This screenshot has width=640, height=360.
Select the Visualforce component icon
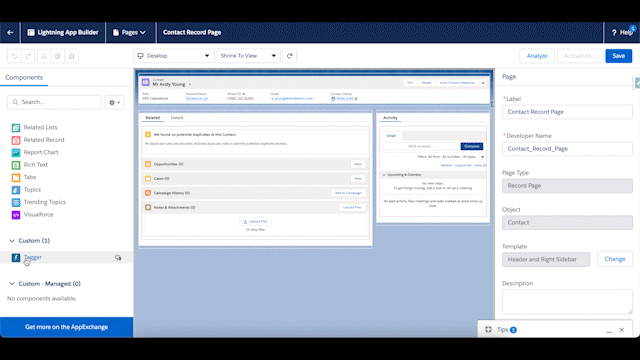coord(16,215)
